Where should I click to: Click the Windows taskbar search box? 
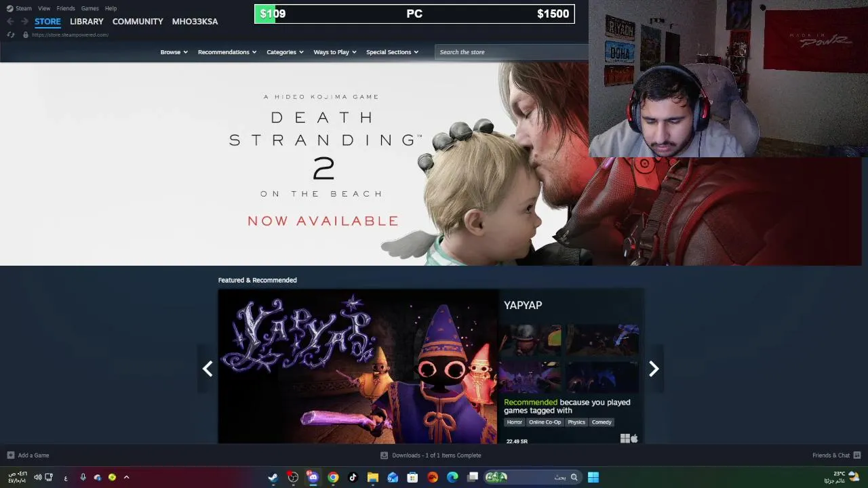point(532,477)
